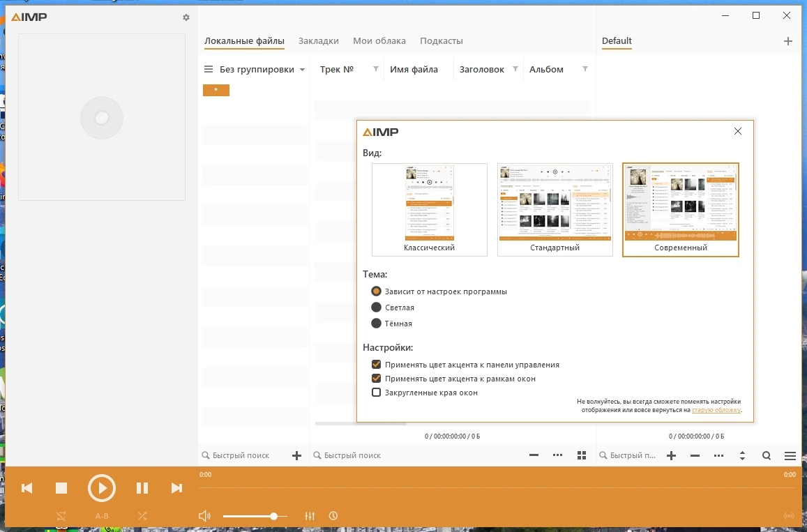Follow the старую обложку link
This screenshot has height=532, width=807.
tap(716, 410)
